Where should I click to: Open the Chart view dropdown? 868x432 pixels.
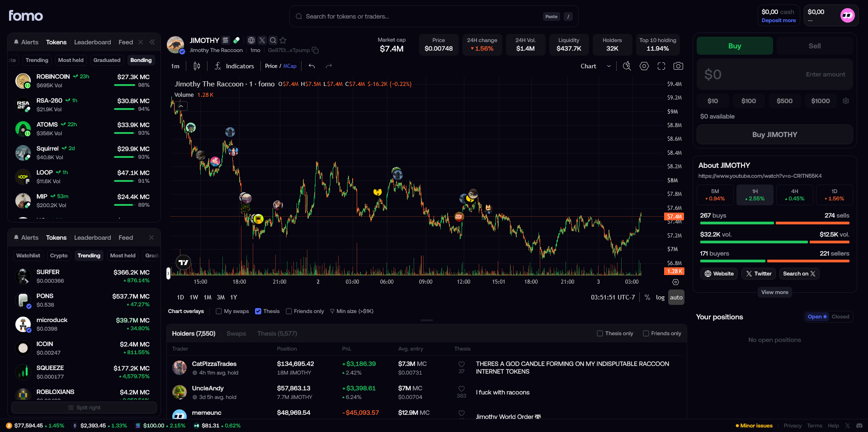[x=596, y=66]
